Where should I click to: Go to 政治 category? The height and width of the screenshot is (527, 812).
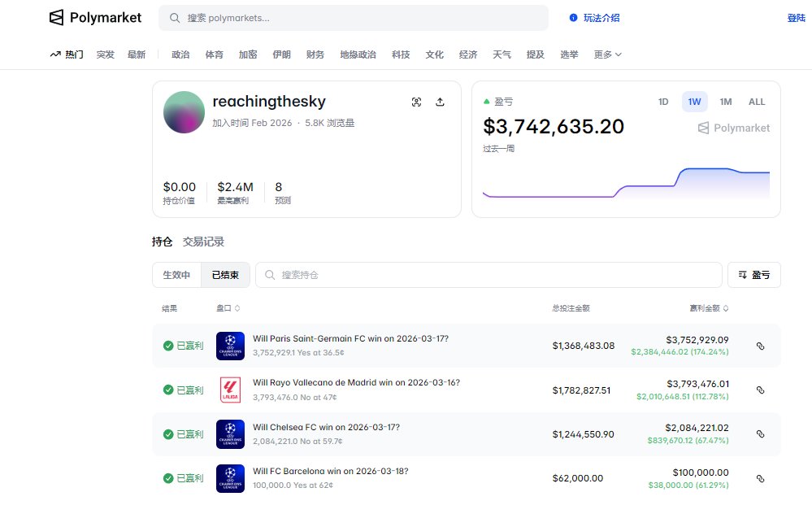point(180,54)
